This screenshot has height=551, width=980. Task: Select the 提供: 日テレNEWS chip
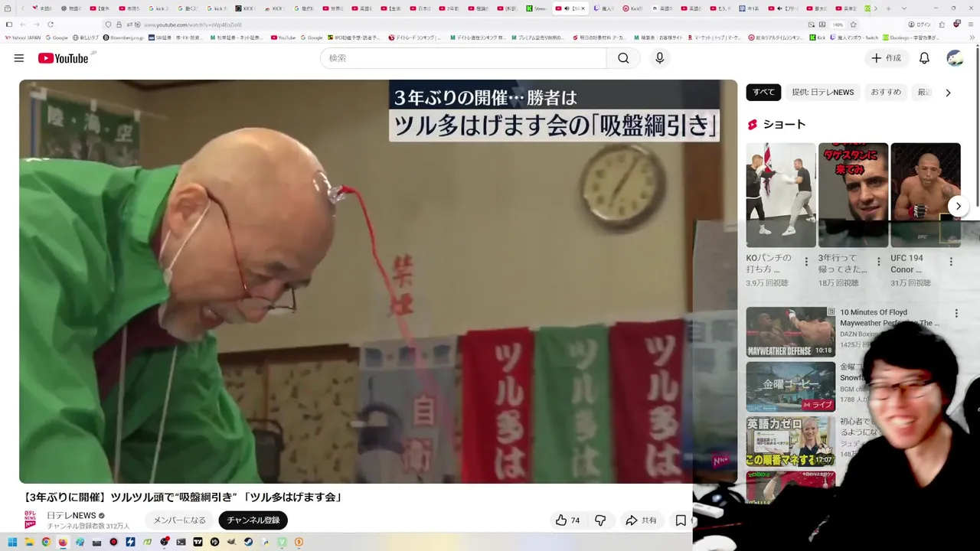click(x=822, y=92)
